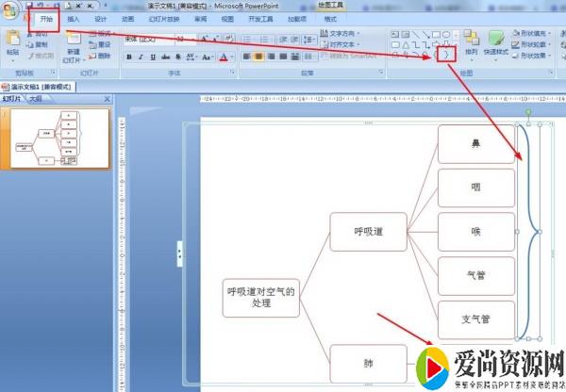Click the text shadow S icon
This screenshot has height=392, width=566.
[x=175, y=57]
